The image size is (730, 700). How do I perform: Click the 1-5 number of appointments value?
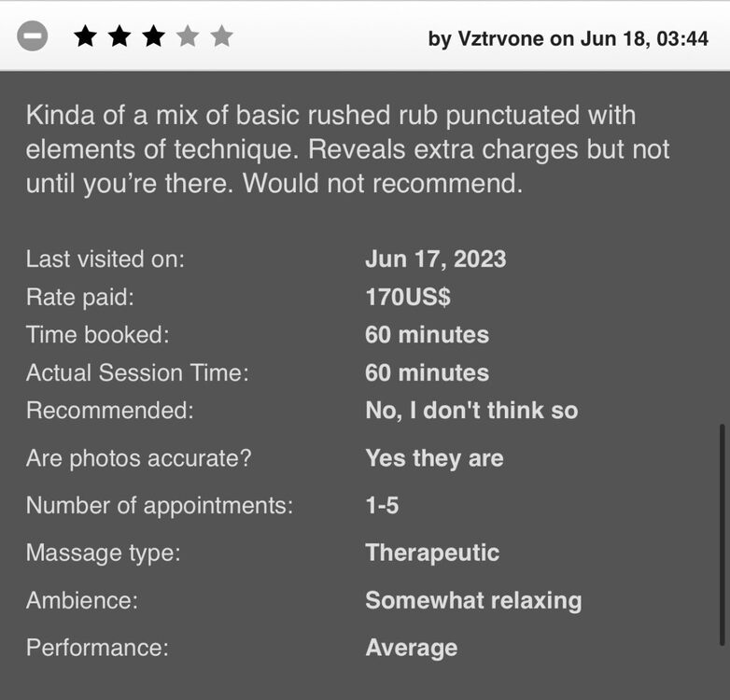382,506
